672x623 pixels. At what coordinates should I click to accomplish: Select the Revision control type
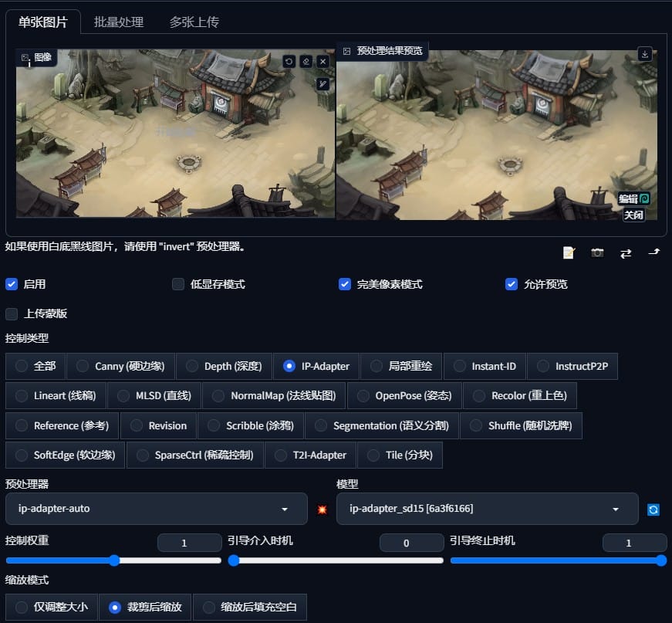[159, 426]
